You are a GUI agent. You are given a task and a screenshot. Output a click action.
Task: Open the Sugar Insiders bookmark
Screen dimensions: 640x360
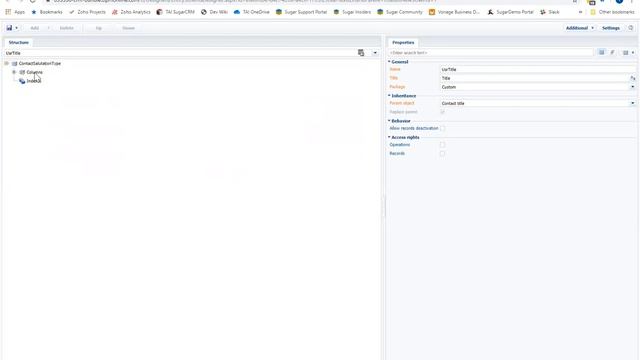(352, 12)
